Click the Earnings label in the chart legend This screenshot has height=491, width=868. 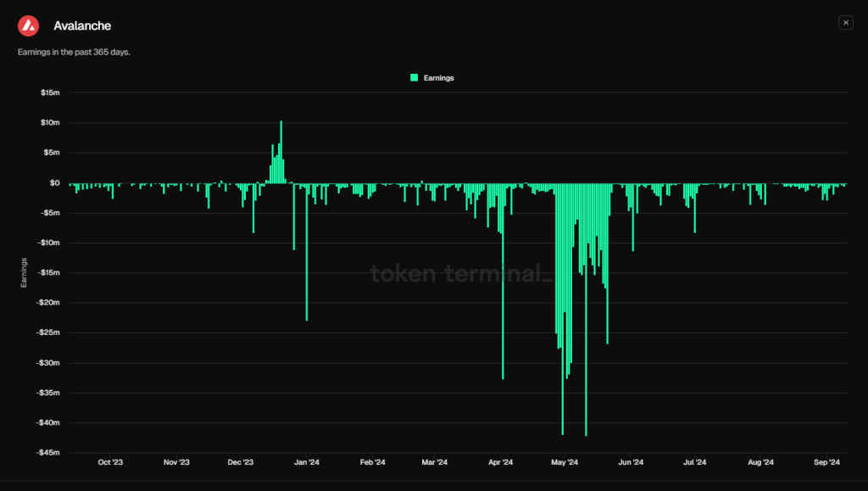tap(441, 77)
